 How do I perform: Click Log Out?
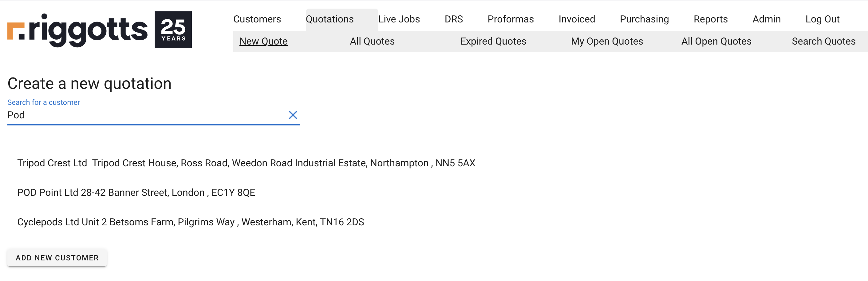(822, 19)
